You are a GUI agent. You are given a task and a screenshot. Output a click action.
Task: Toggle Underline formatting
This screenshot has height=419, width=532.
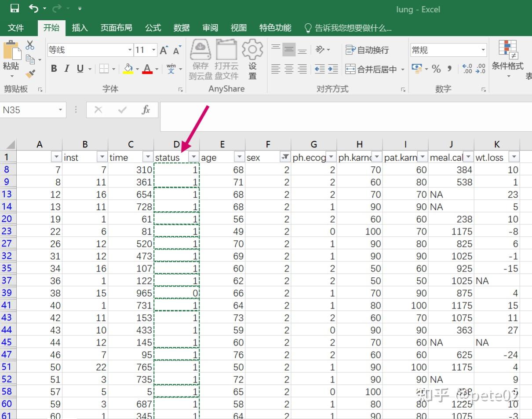coord(80,69)
